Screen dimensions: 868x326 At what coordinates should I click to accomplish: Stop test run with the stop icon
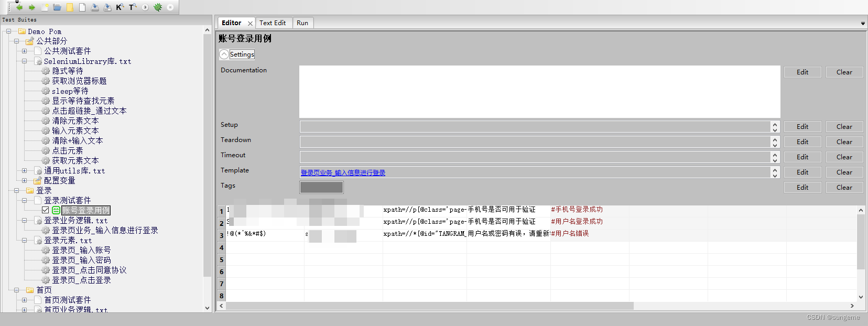(170, 7)
